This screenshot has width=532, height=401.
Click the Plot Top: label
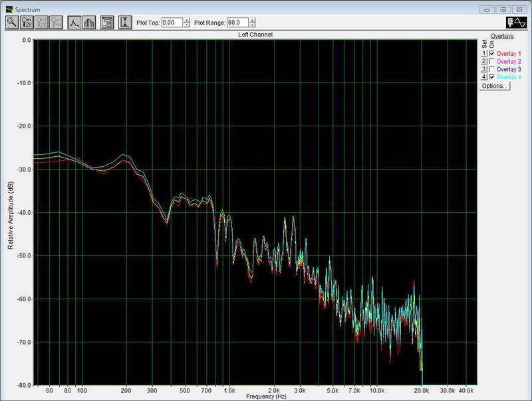[148, 23]
